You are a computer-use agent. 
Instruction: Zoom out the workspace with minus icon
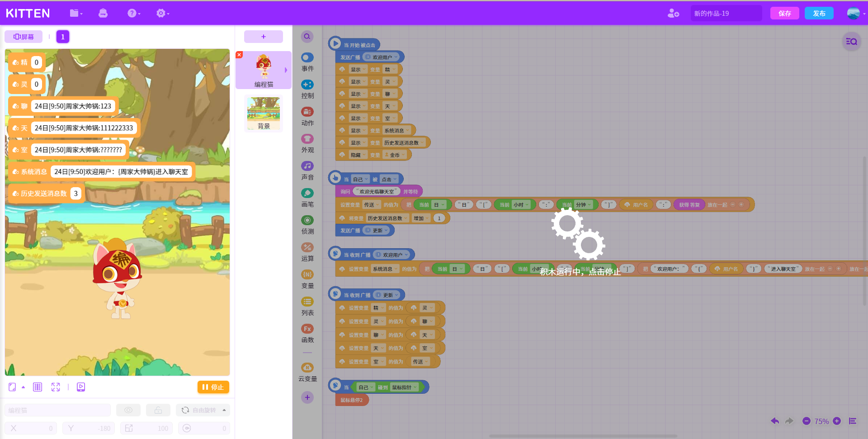pyautogui.click(x=807, y=421)
